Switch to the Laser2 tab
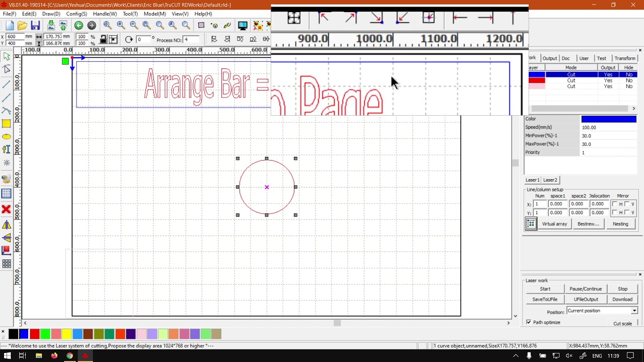The height and width of the screenshot is (362, 644). click(550, 180)
